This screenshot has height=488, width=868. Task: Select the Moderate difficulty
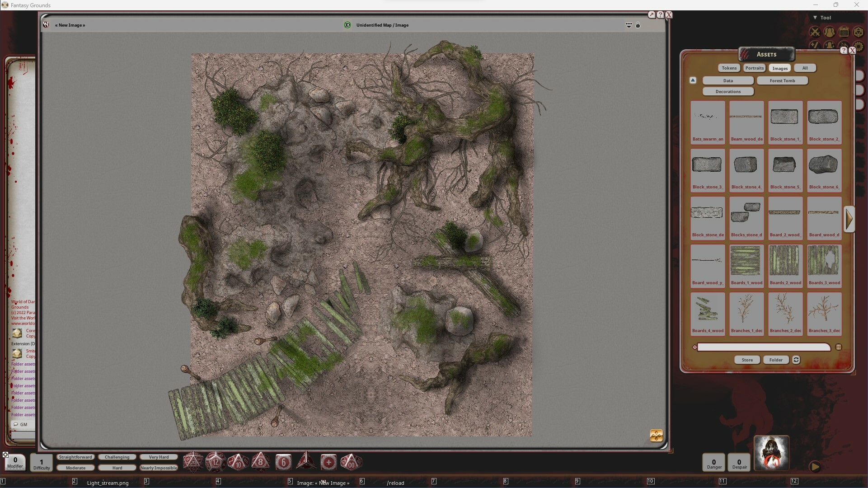click(x=75, y=468)
